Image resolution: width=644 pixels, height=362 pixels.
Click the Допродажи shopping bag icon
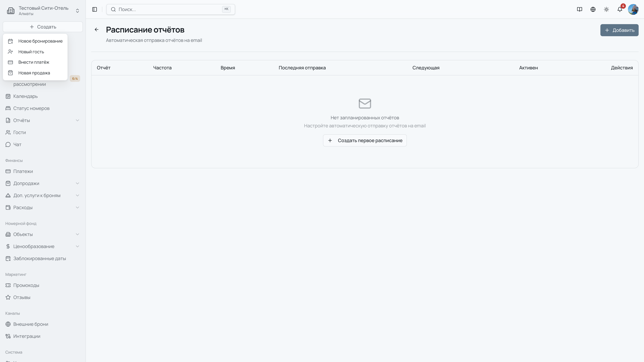click(8, 183)
